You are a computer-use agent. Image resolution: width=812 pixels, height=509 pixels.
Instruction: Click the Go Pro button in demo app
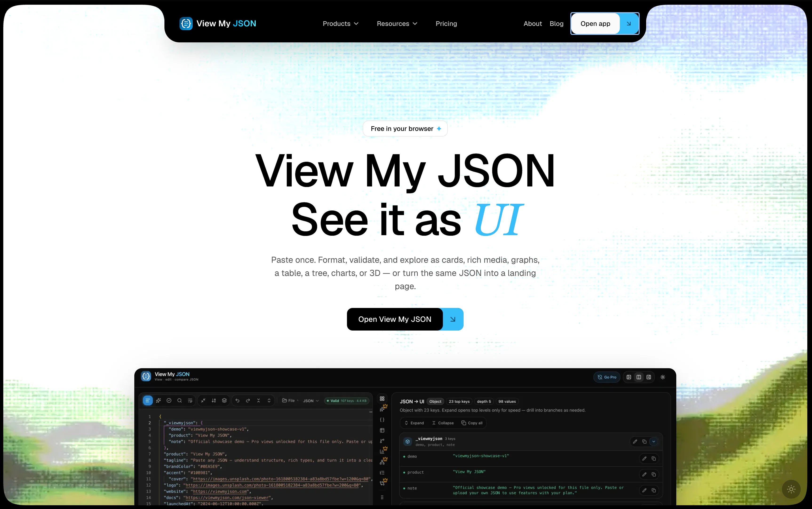607,377
